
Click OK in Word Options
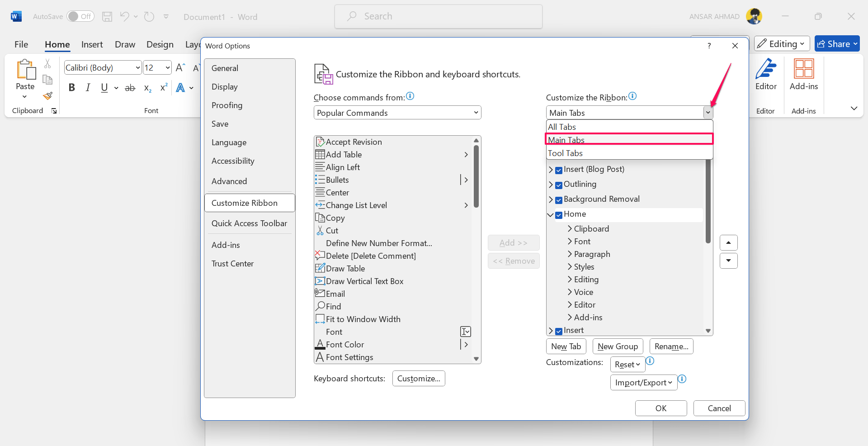[x=661, y=408]
